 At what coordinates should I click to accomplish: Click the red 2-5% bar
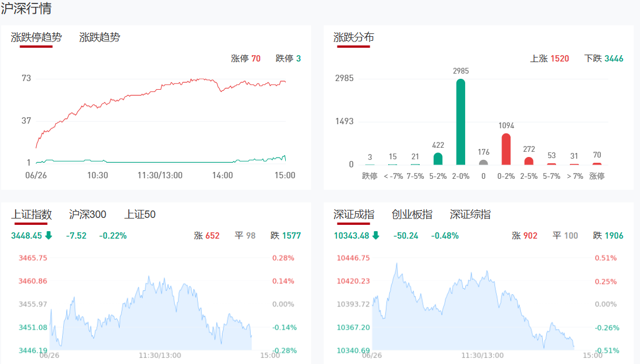click(529, 161)
